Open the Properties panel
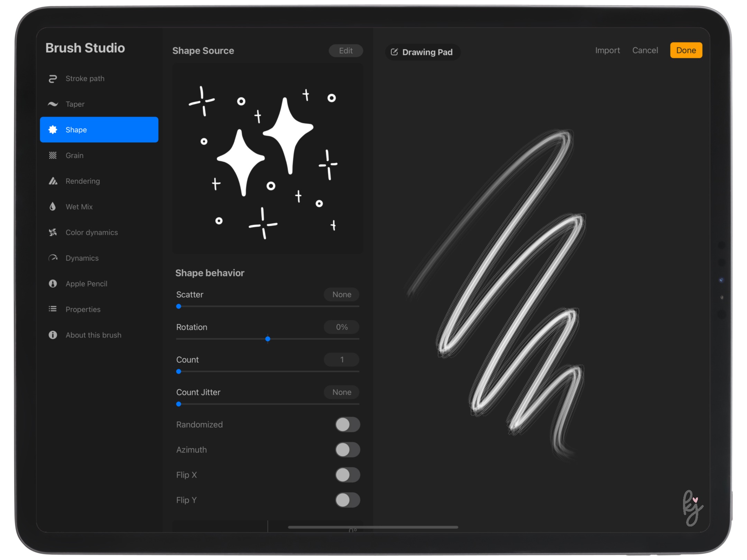This screenshot has height=560, width=747. click(83, 309)
